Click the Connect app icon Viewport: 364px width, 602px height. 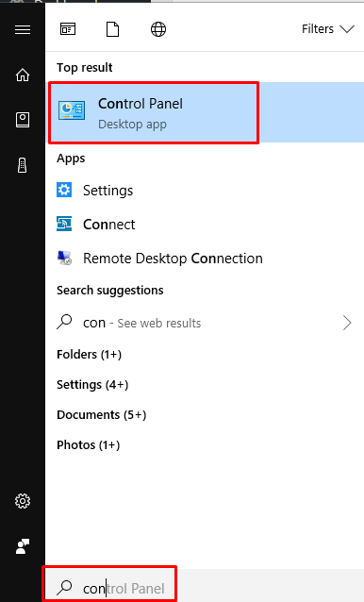tap(64, 224)
